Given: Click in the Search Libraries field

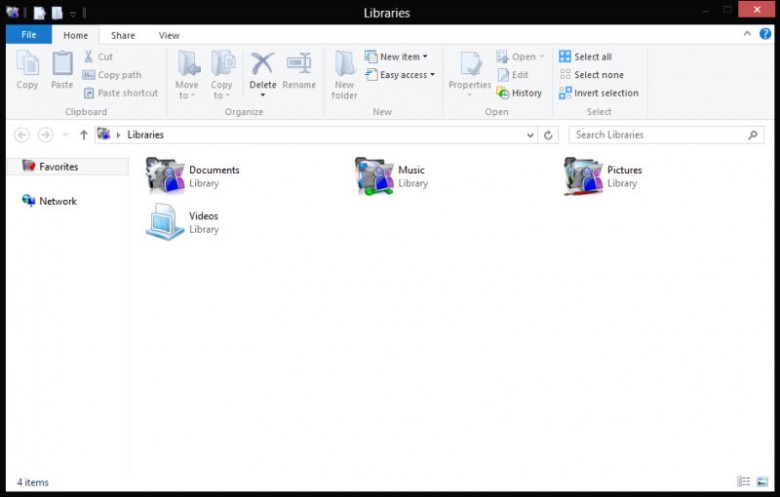Looking at the screenshot, I should (666, 135).
